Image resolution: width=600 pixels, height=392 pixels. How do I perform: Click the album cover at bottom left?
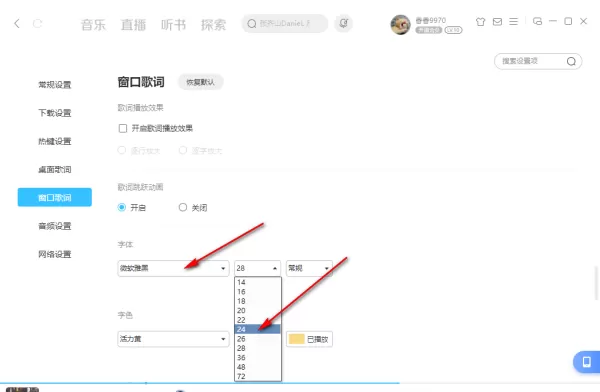(22, 390)
